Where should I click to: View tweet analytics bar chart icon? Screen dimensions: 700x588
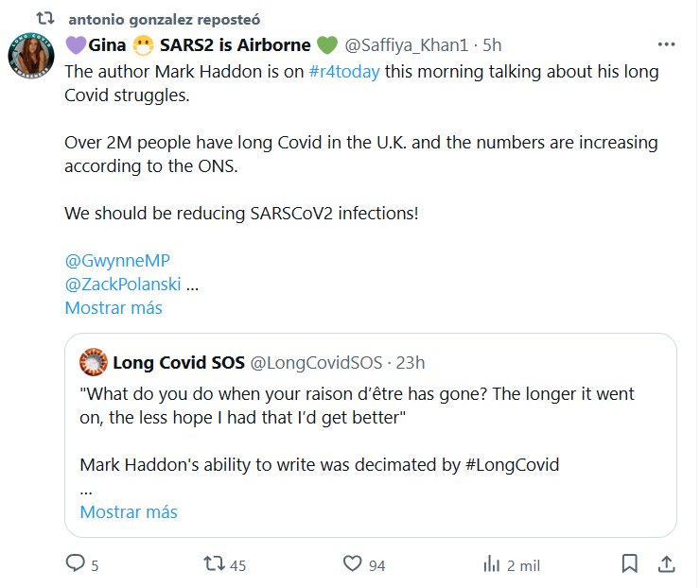click(492, 563)
